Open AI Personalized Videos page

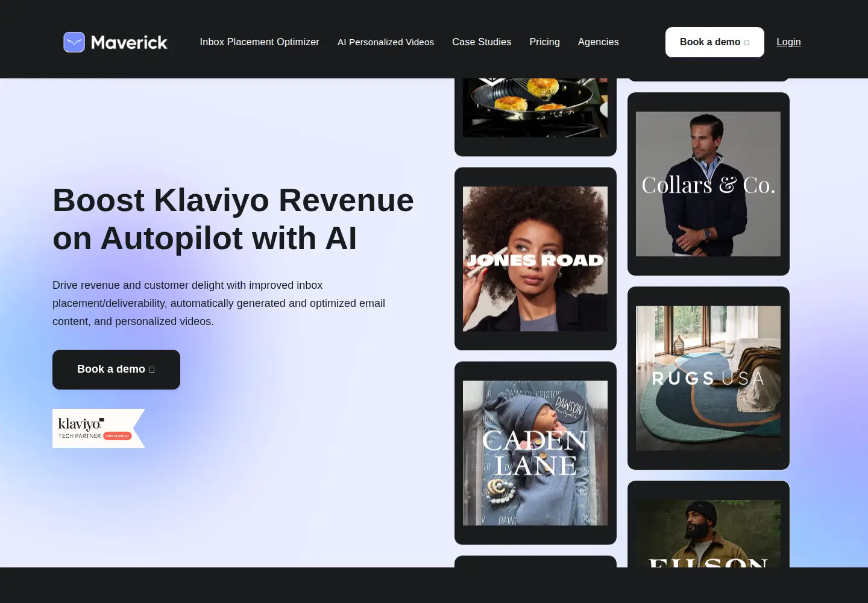pos(386,42)
